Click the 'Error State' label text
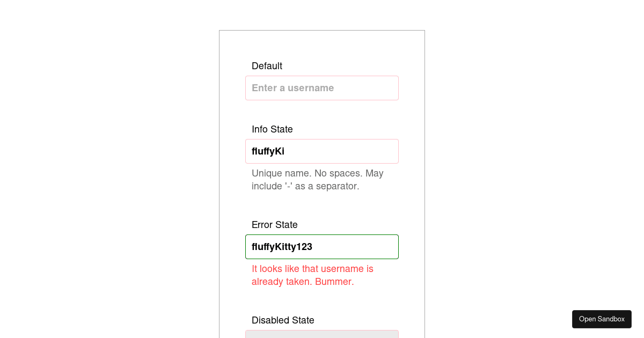The width and height of the screenshot is (644, 338). pyautogui.click(x=274, y=224)
